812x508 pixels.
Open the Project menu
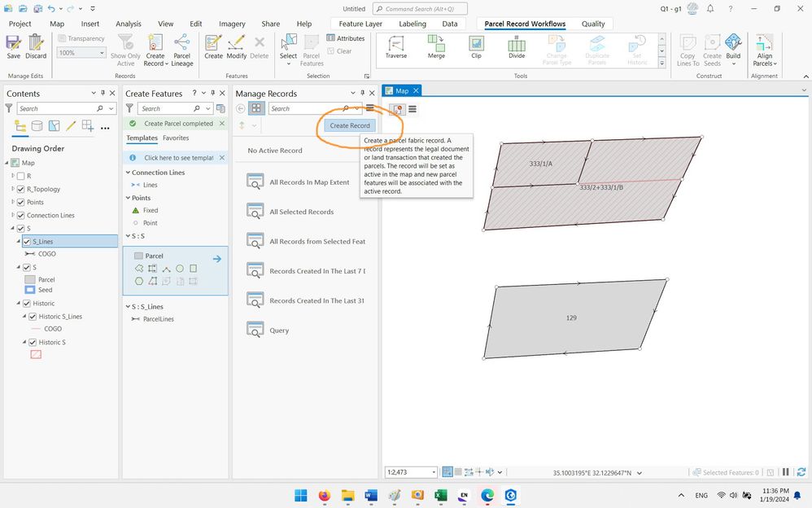click(x=20, y=24)
